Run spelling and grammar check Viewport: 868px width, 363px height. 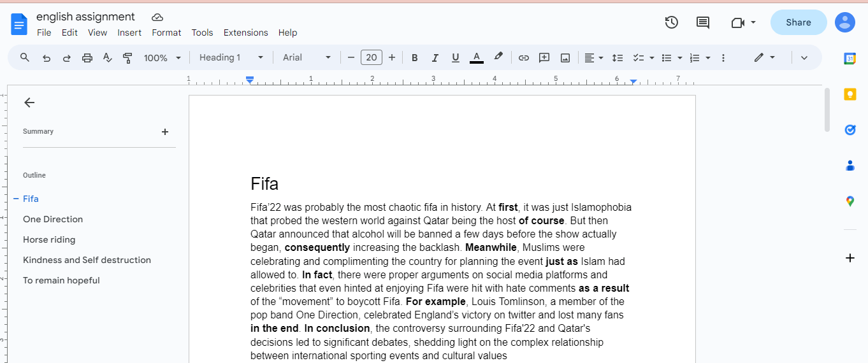pos(108,58)
